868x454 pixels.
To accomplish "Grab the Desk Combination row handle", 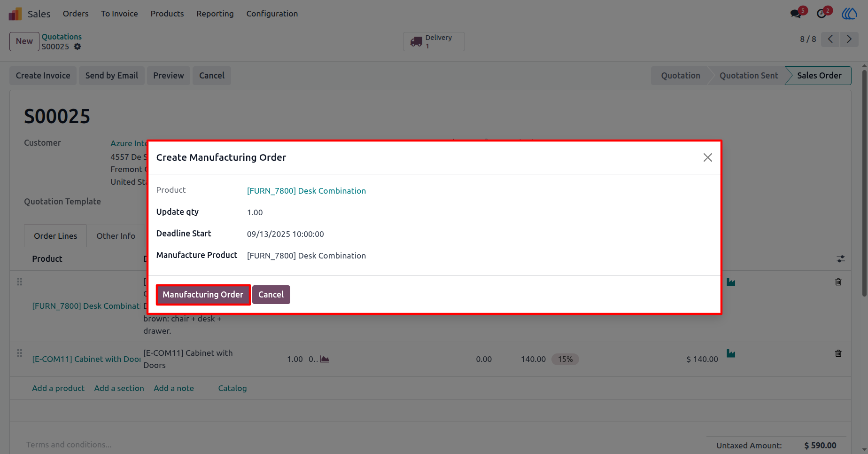I will pos(20,282).
